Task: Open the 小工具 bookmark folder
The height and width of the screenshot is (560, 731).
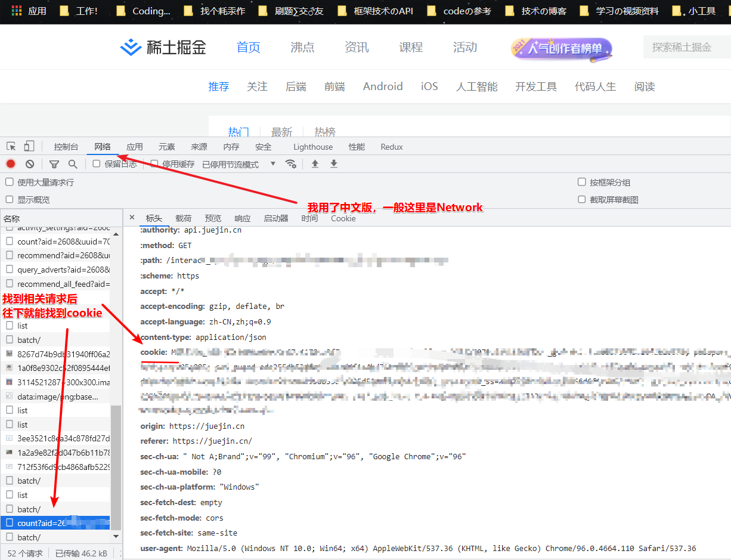Action: coord(694,11)
